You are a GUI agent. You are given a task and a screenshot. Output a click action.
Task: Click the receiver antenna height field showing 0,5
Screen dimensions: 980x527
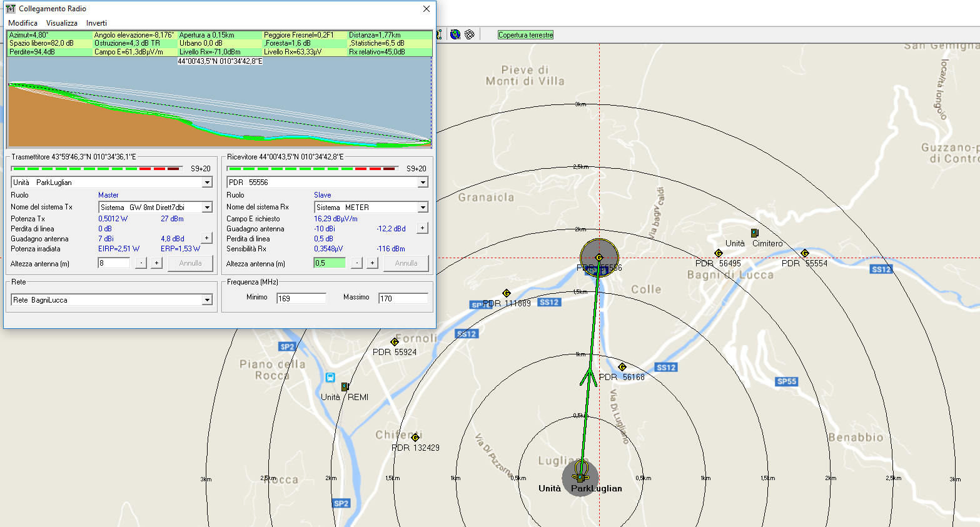330,263
